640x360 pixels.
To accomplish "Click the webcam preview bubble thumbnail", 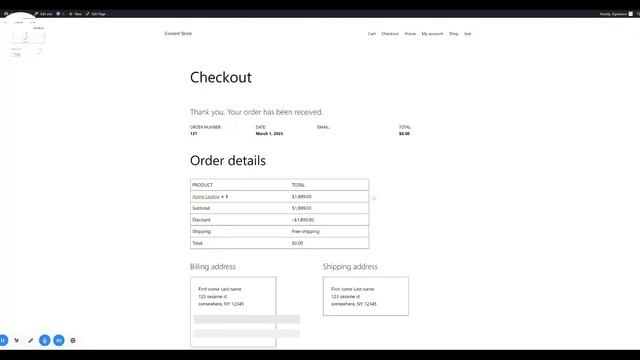I will point(22,39).
